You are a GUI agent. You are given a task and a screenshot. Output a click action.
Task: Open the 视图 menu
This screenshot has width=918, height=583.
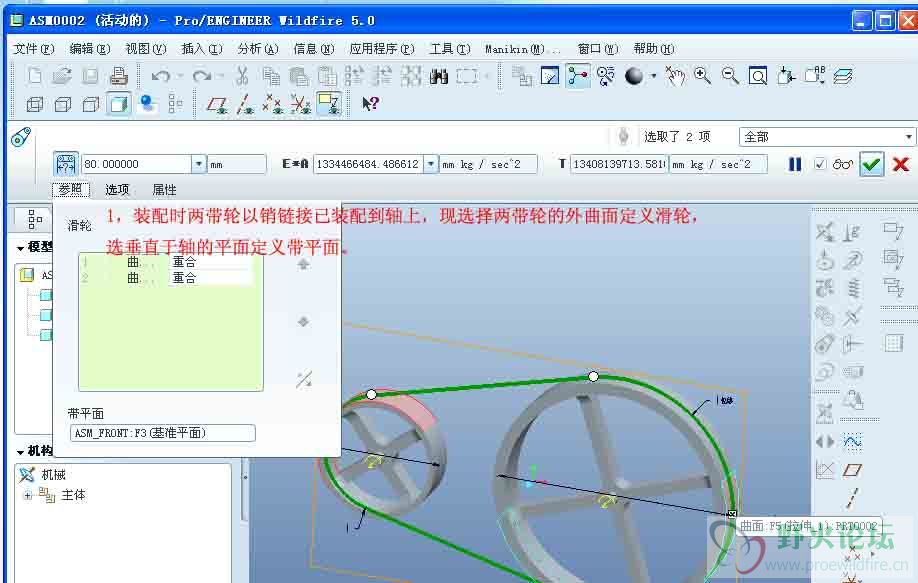pos(146,49)
